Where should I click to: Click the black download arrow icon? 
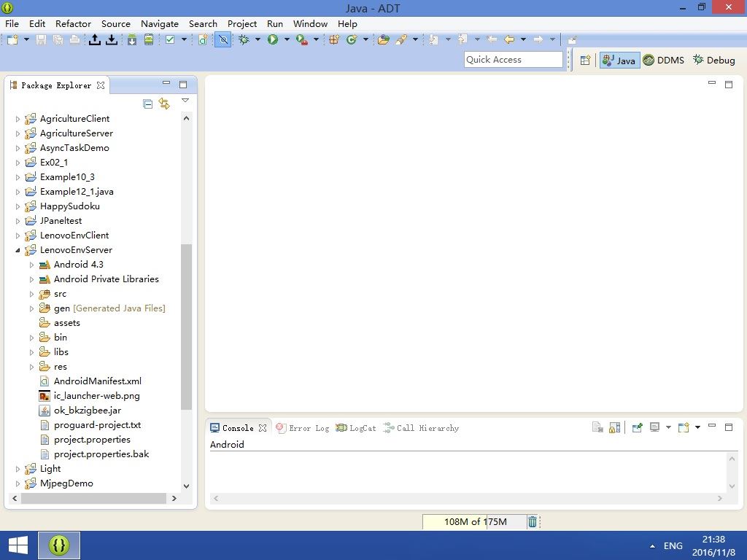point(112,40)
